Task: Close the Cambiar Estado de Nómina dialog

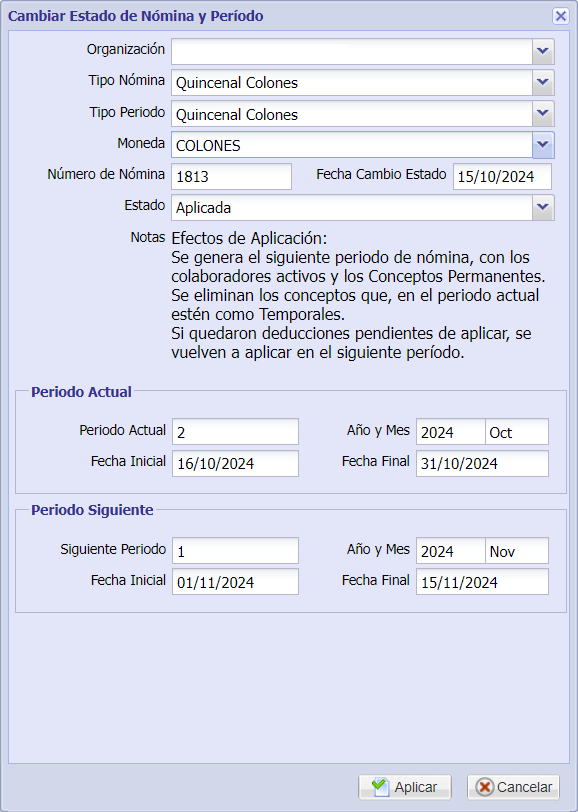Action: [x=560, y=16]
